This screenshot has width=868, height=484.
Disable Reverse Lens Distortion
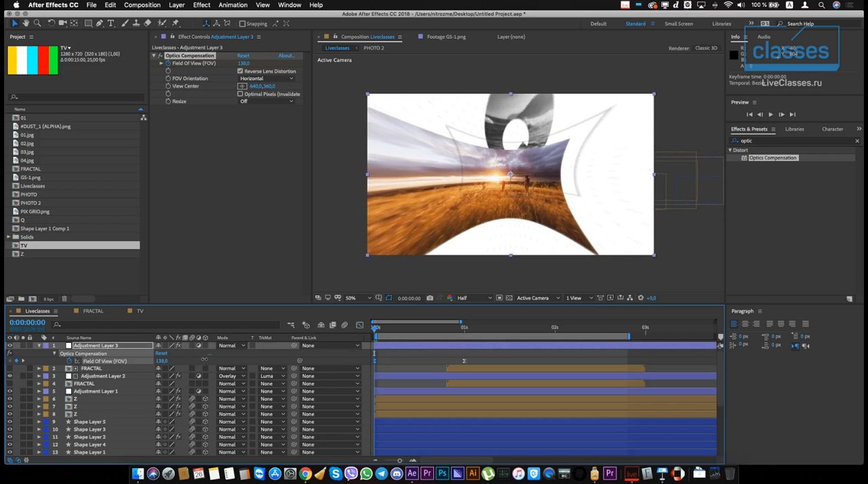click(x=240, y=71)
